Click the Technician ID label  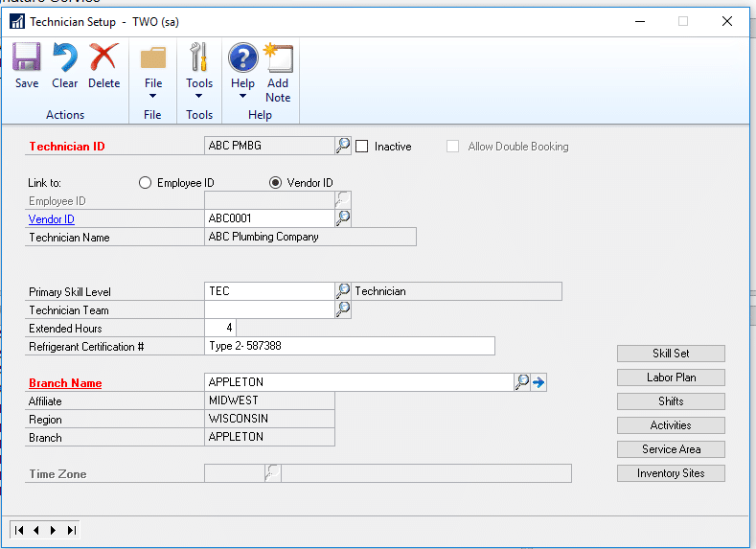[x=67, y=147]
